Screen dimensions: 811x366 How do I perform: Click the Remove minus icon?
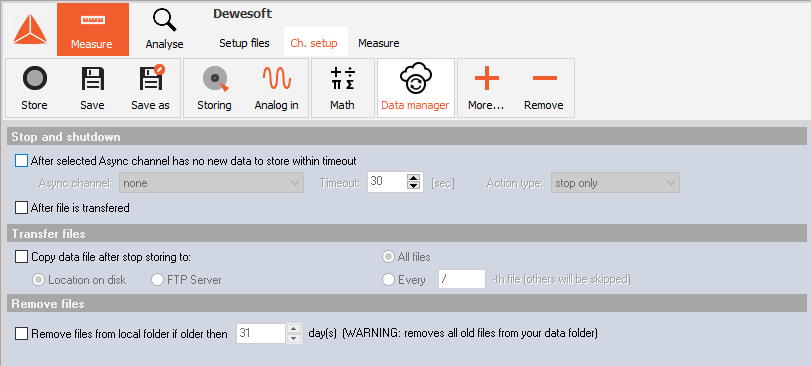544,88
